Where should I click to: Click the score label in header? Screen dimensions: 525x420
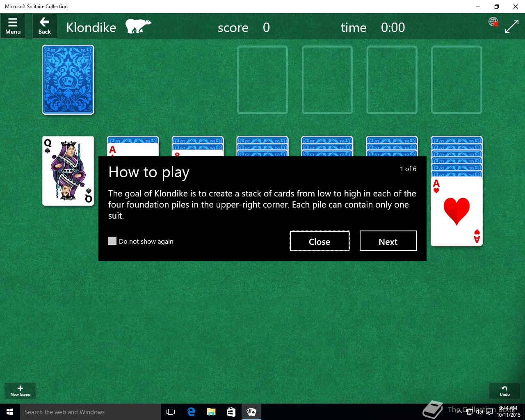[x=233, y=27]
